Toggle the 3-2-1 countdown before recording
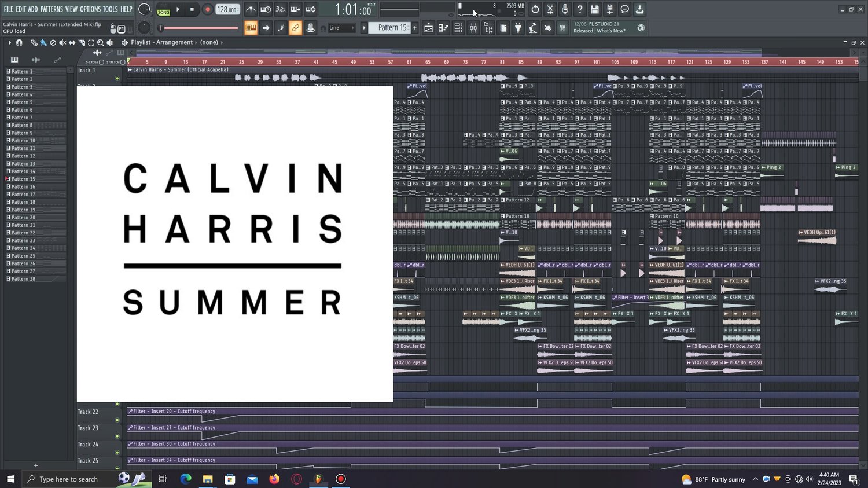This screenshot has height=488, width=868. tap(281, 9)
